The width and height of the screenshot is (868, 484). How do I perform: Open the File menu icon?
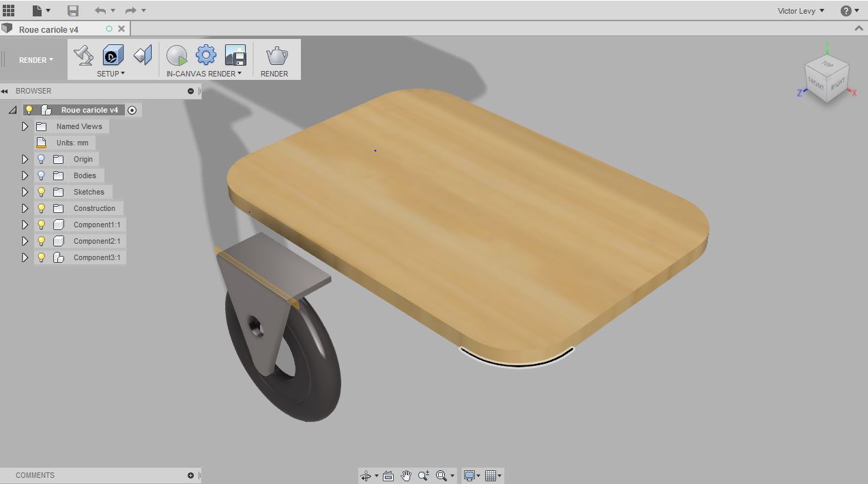(38, 10)
